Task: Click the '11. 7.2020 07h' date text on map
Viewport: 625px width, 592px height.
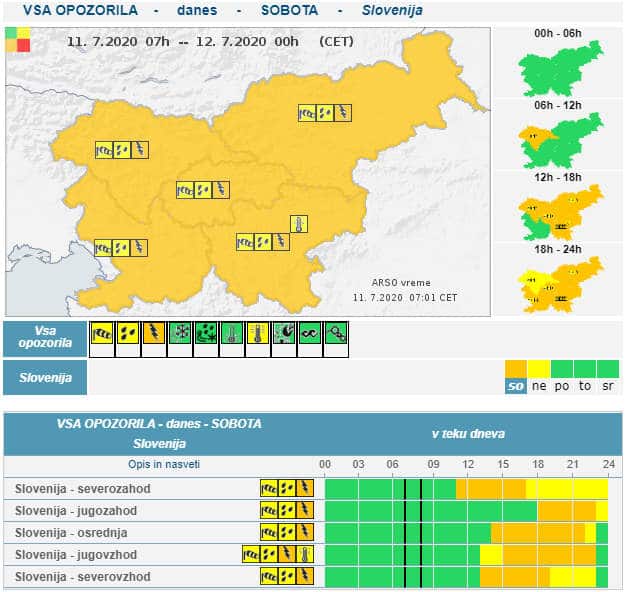Action: click(118, 41)
